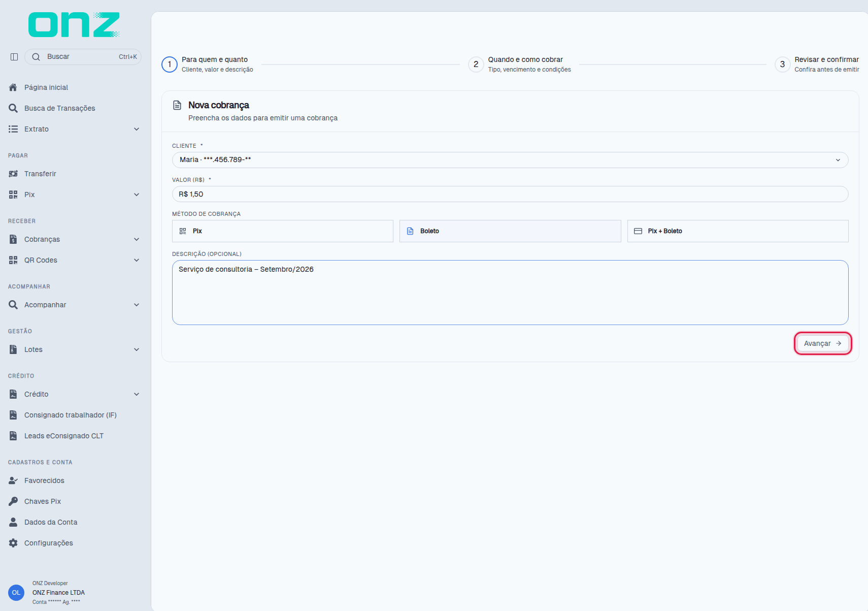This screenshot has height=611, width=868.
Task: Click the Dados da Conta user icon
Action: [x=13, y=522]
